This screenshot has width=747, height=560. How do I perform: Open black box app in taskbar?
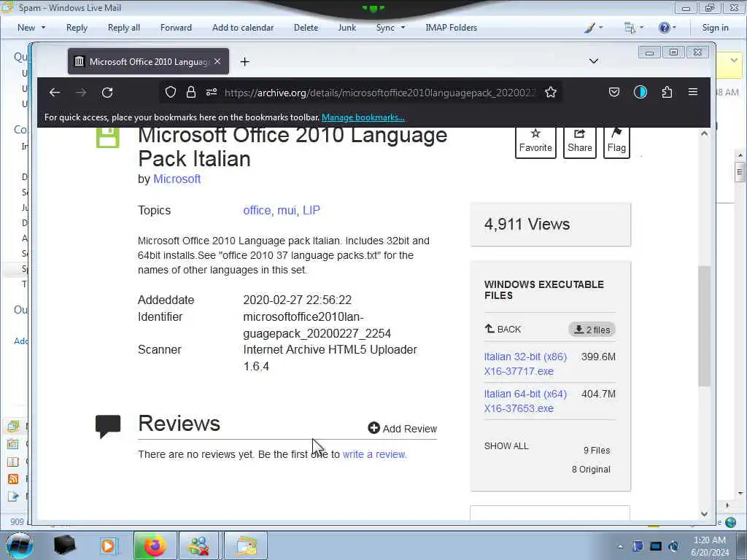click(x=64, y=545)
